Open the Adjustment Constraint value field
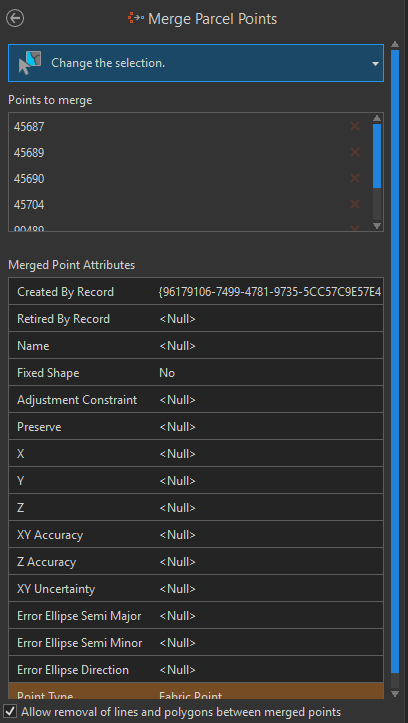 [x=270, y=400]
